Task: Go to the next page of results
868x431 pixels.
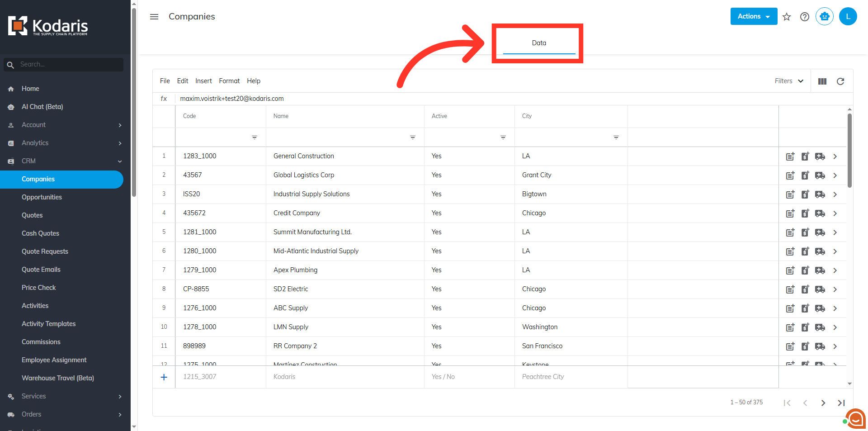Action: (823, 403)
